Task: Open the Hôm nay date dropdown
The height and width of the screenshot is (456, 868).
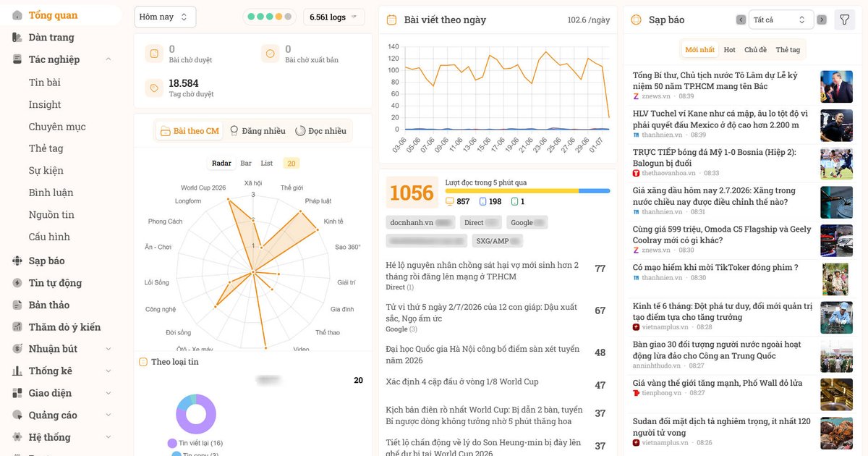Action: pos(165,17)
